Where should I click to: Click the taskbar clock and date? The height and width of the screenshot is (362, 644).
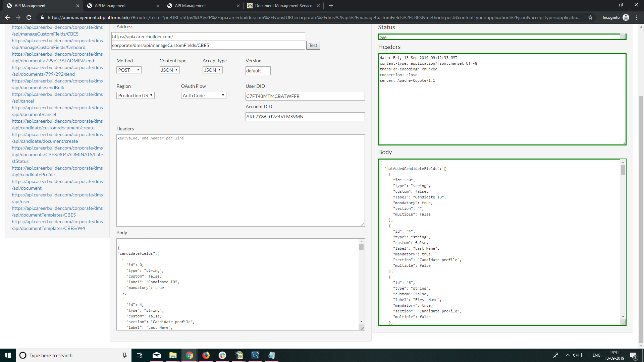[x=614, y=355]
